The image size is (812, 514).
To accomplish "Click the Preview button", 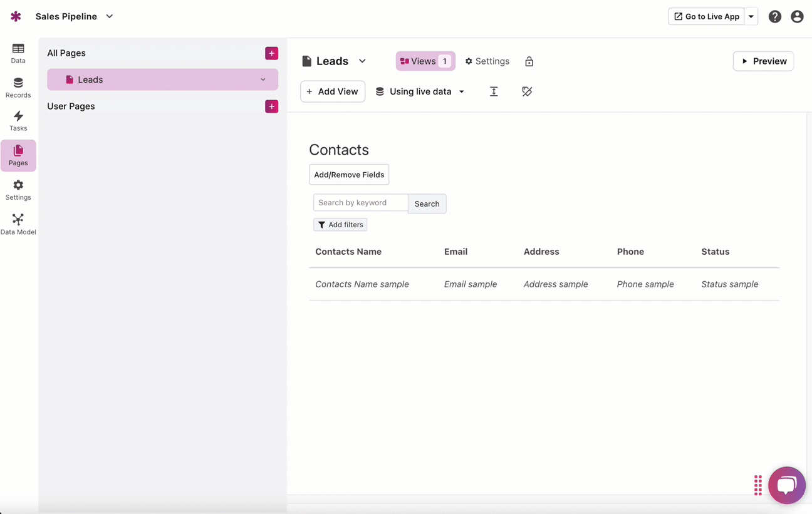I will (x=763, y=61).
